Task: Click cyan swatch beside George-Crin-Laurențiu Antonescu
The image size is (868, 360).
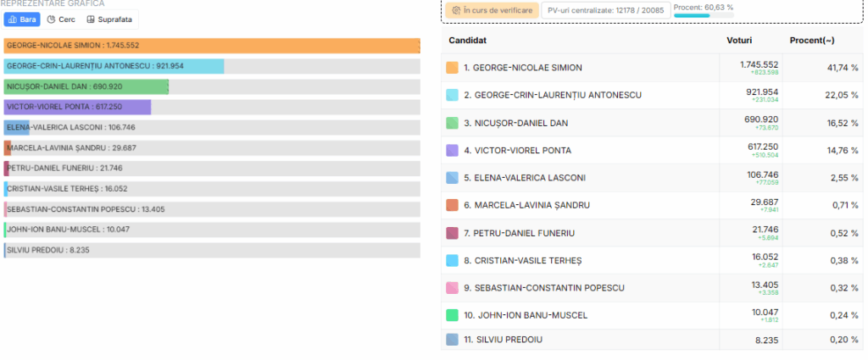Action: pos(453,95)
